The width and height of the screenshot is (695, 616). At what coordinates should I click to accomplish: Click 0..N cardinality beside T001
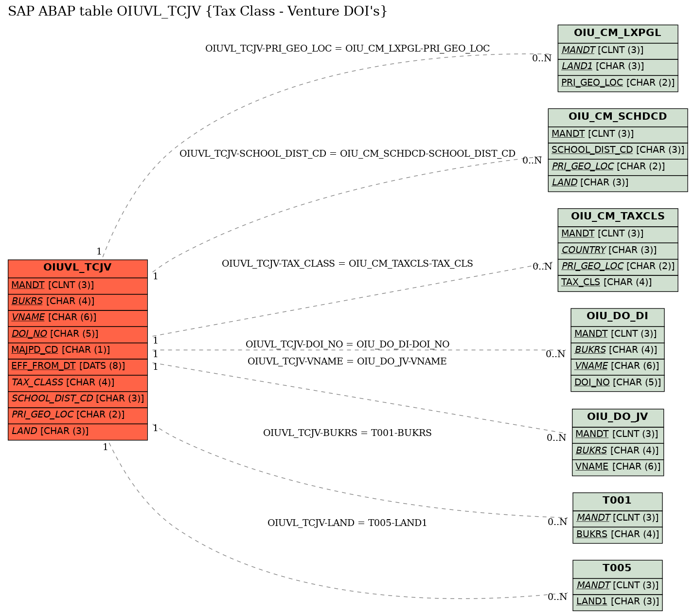click(x=557, y=522)
